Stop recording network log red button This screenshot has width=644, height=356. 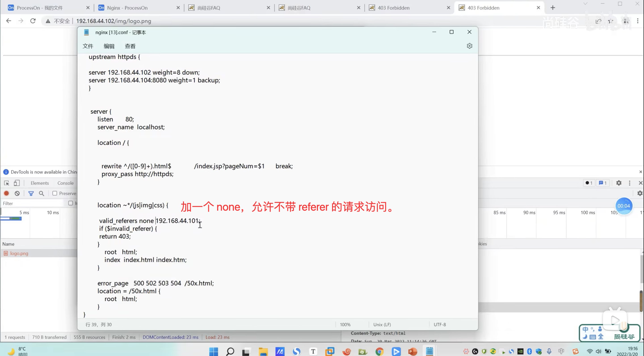point(6,193)
